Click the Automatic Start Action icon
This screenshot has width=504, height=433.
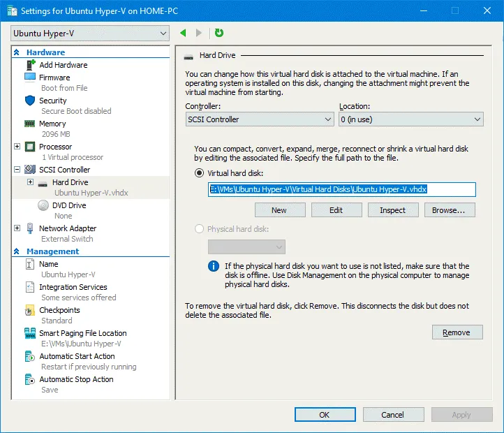point(30,356)
